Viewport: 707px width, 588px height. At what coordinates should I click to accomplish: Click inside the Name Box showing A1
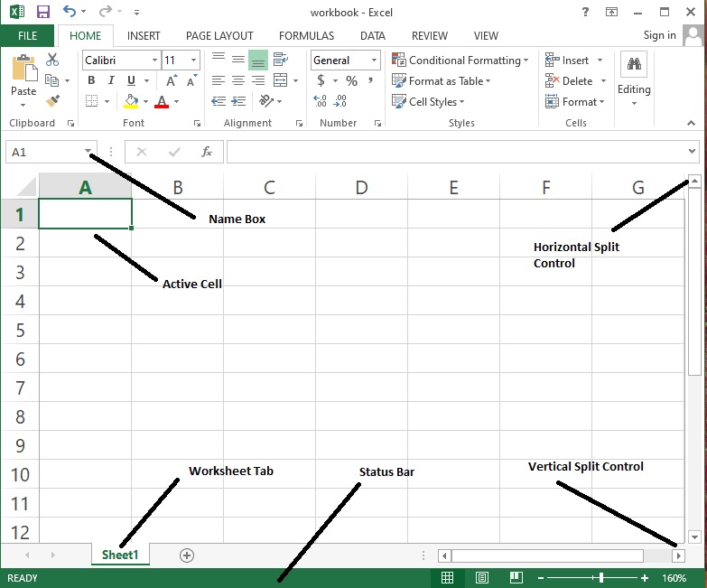click(x=45, y=152)
